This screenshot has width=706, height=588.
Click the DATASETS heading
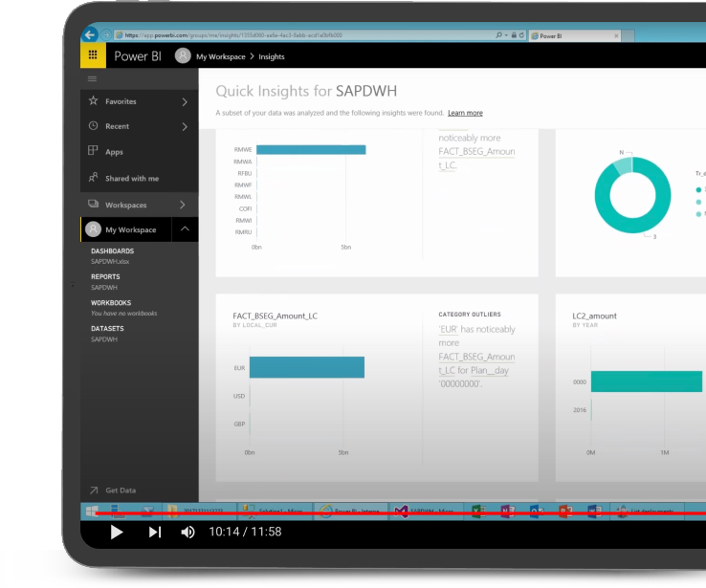click(107, 328)
